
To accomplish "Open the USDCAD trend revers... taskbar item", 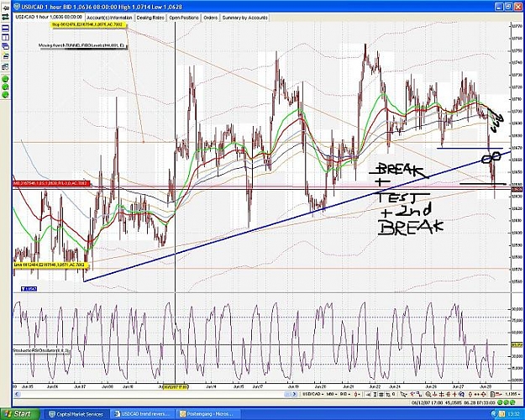I will tap(142, 414).
